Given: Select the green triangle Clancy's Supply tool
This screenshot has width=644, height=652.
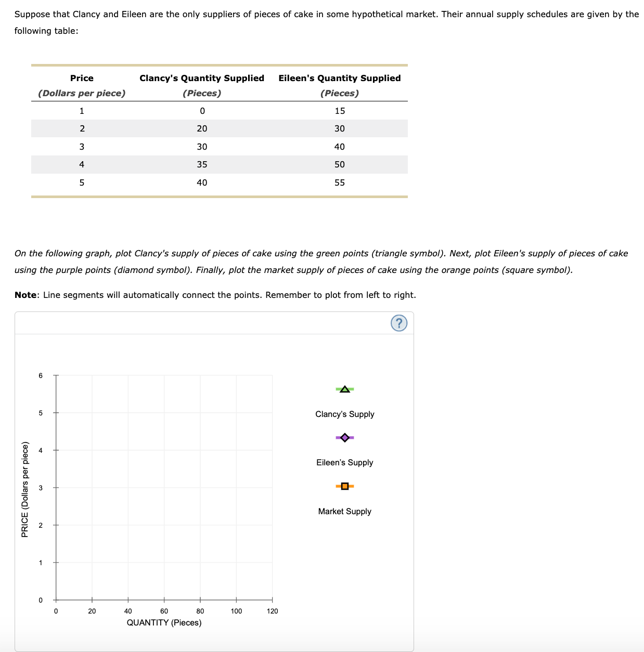Looking at the screenshot, I should [x=344, y=388].
